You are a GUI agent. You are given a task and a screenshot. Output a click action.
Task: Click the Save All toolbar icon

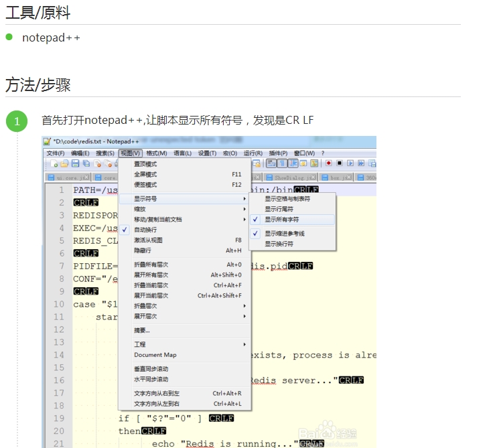click(86, 163)
